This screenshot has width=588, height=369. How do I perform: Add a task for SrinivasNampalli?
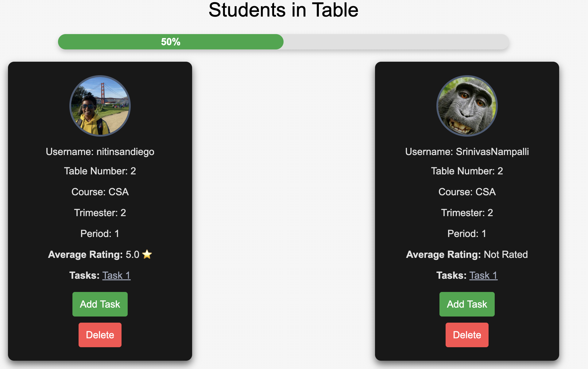(x=467, y=304)
